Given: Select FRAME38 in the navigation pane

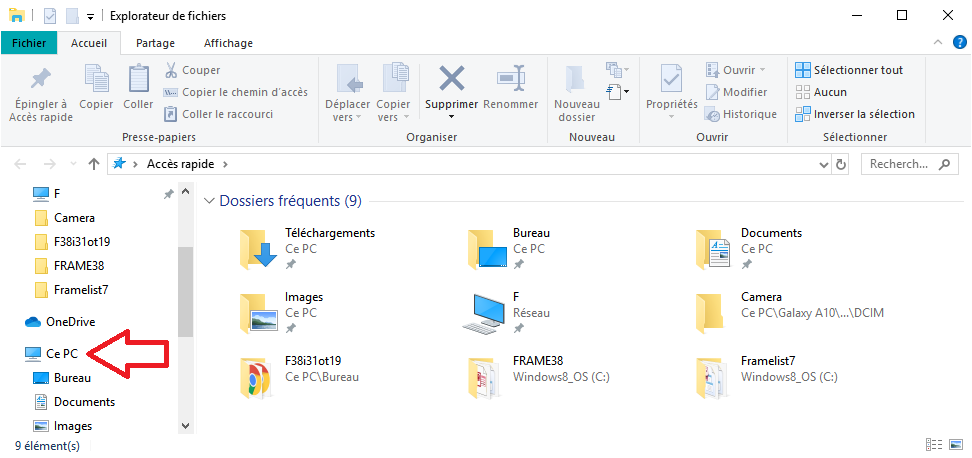Looking at the screenshot, I should tap(79, 266).
